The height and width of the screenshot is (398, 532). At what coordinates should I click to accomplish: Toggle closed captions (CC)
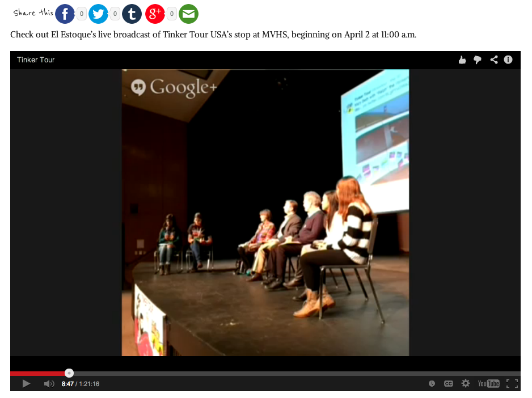[448, 384]
